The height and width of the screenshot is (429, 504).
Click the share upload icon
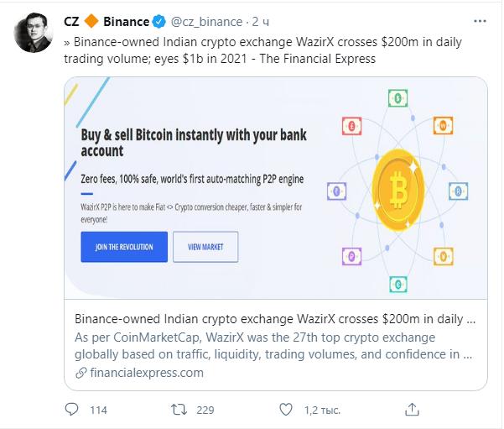(x=412, y=410)
